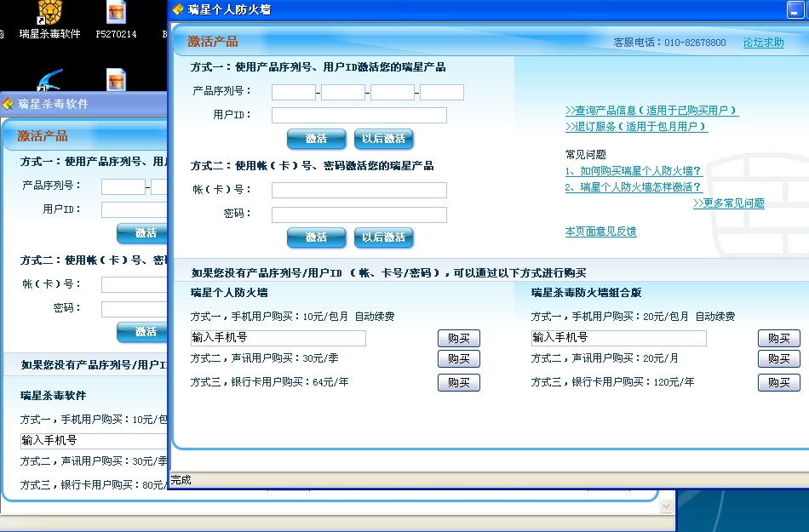Focus first 产品序列号 segment in firewall window
The width and height of the screenshot is (809, 532).
(294, 92)
